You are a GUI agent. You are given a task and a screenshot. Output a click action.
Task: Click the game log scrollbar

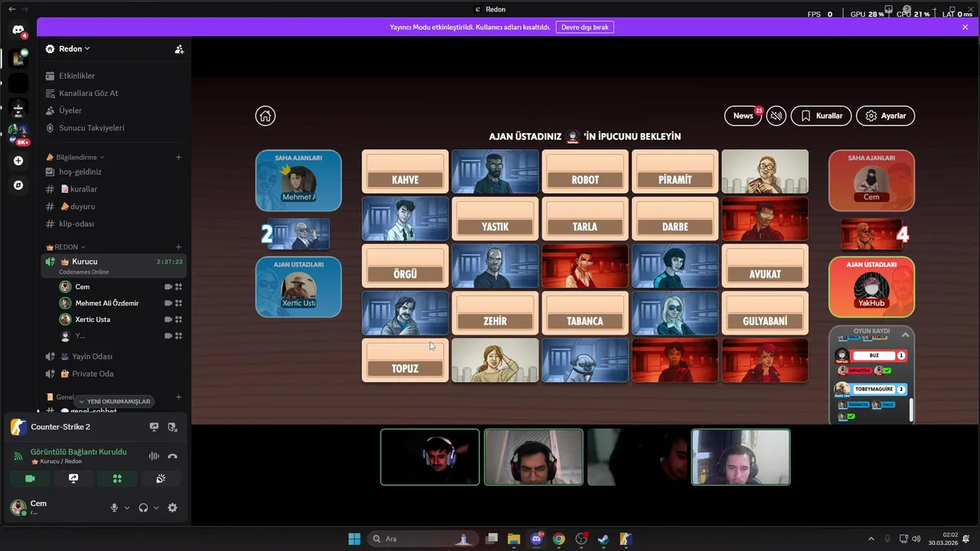(911, 409)
